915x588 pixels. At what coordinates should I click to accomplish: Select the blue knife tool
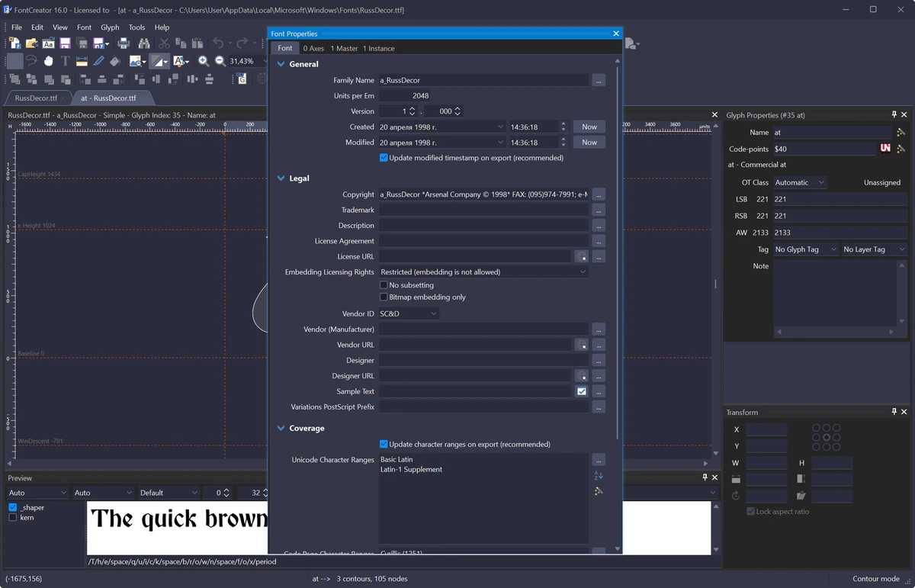98,61
